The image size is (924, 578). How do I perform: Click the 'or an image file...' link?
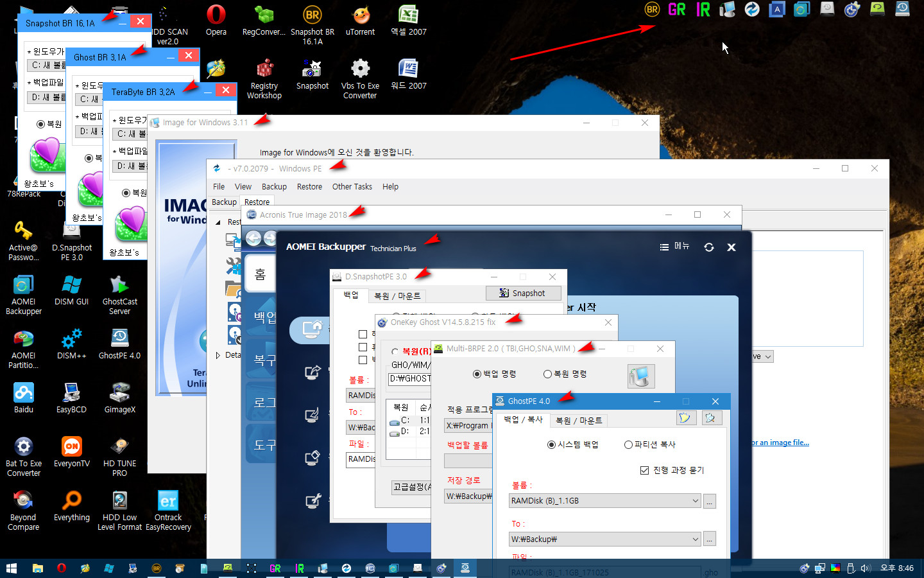(x=780, y=442)
